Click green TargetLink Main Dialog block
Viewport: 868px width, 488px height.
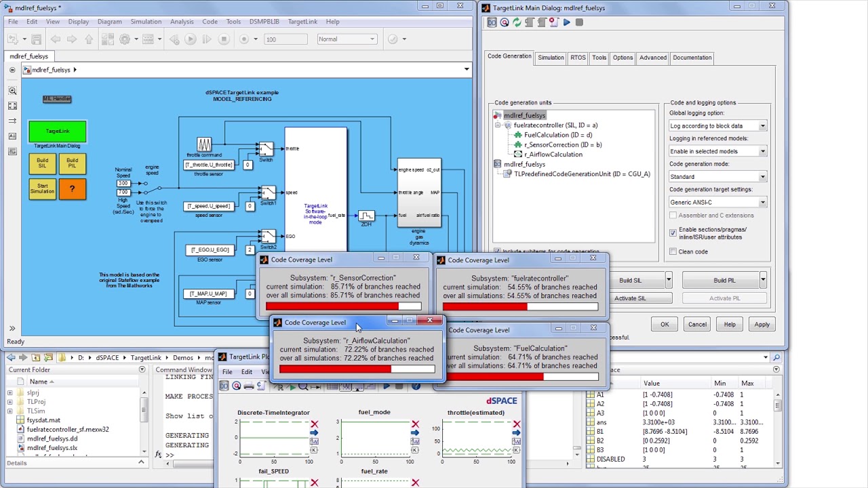57,131
